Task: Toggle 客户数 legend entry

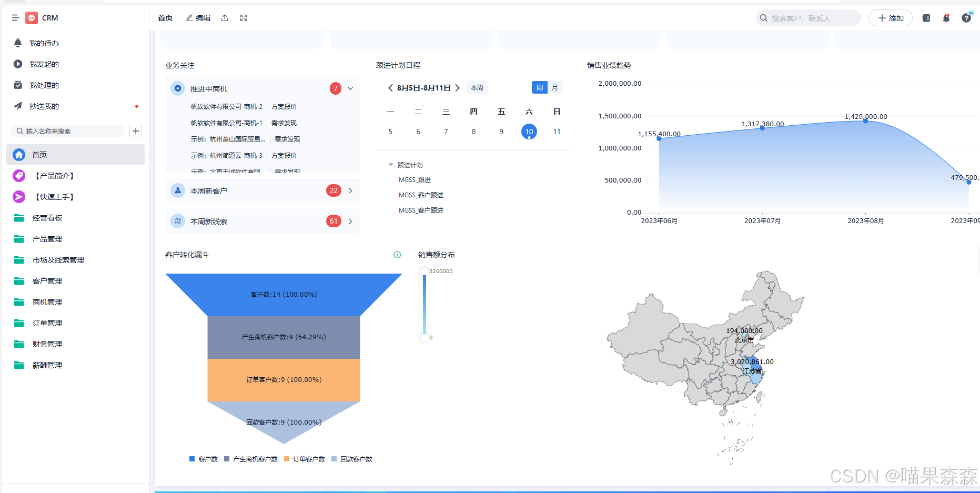Action: click(204, 459)
